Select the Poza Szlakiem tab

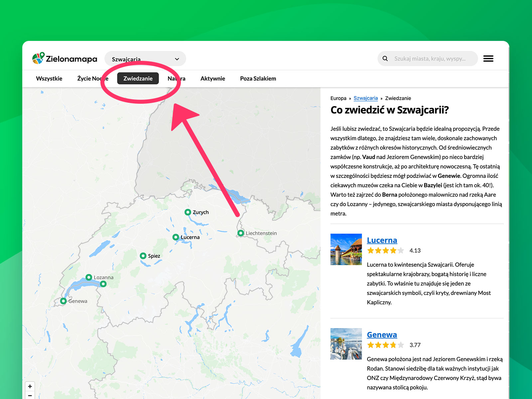pyautogui.click(x=258, y=78)
